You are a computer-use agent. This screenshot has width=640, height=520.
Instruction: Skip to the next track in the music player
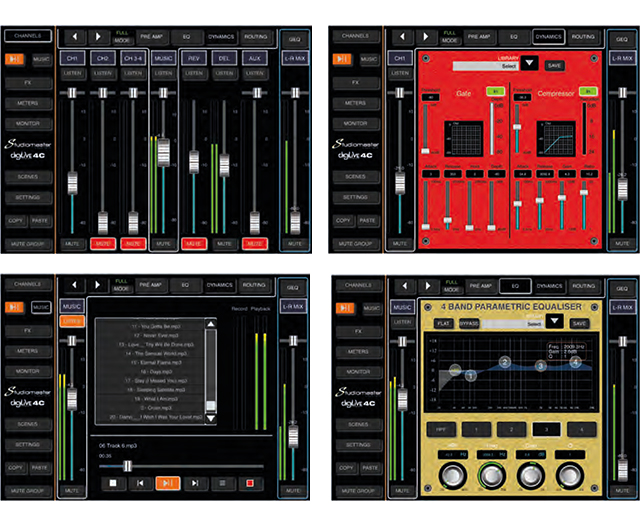click(195, 483)
